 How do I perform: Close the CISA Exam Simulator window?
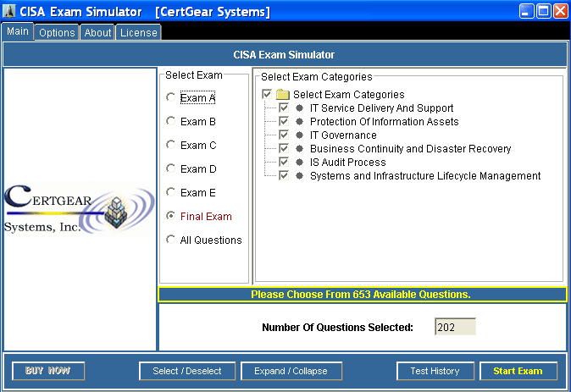(x=561, y=11)
